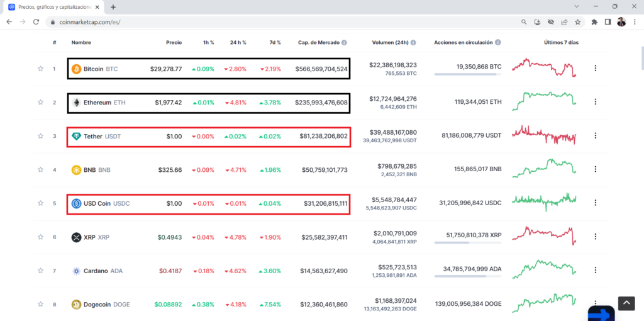Click the BNB coin logo
The height and width of the screenshot is (321, 644).
(x=76, y=170)
